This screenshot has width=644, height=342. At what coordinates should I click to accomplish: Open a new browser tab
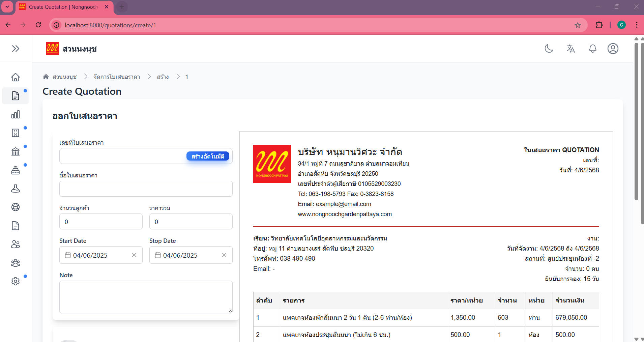(122, 7)
